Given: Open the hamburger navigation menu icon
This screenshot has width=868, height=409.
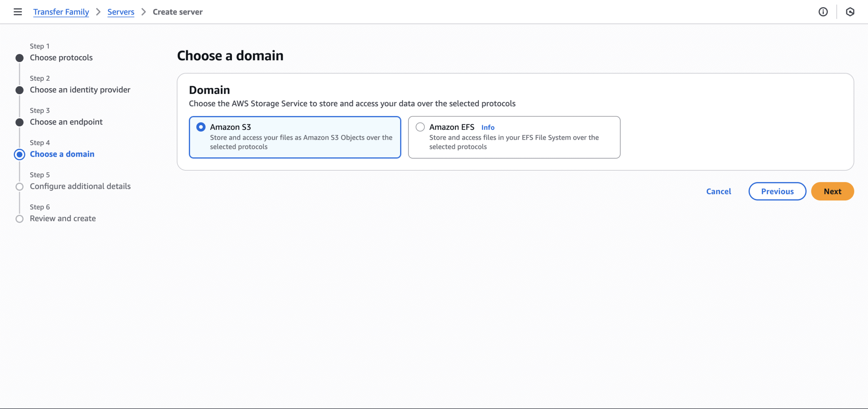Looking at the screenshot, I should click(18, 12).
